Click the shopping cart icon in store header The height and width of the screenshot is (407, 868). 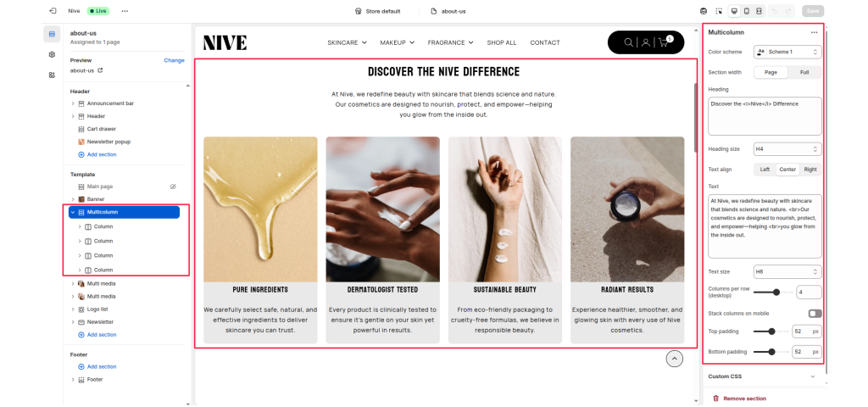tap(663, 42)
